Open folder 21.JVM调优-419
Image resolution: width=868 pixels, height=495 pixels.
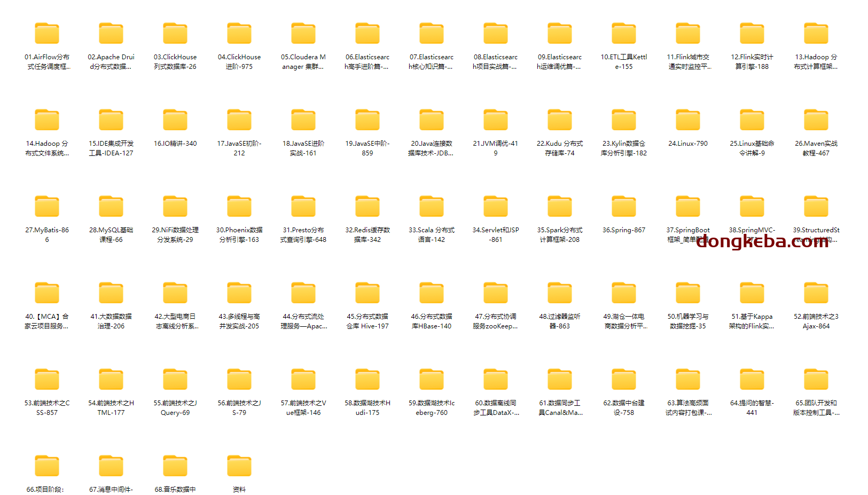496,120
